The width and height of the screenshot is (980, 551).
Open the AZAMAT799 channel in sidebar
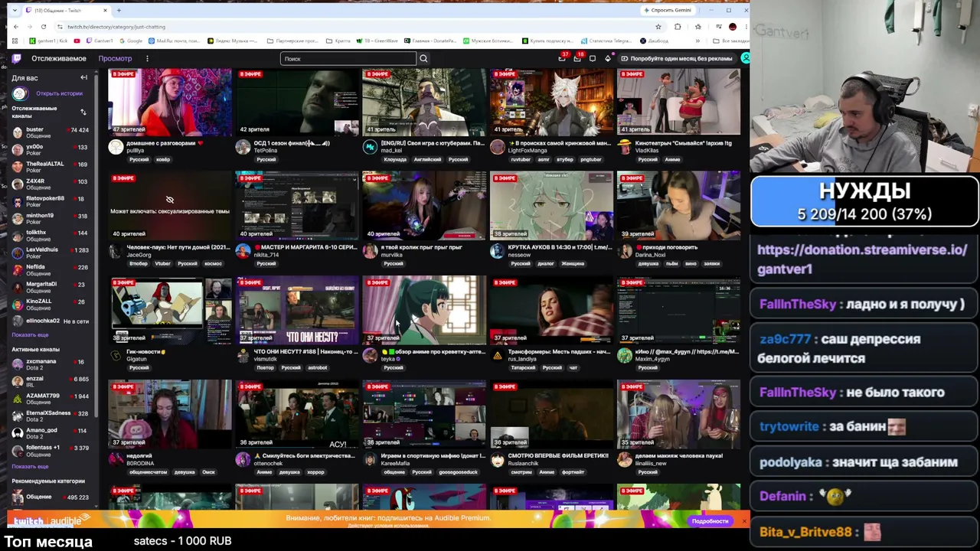click(51, 399)
